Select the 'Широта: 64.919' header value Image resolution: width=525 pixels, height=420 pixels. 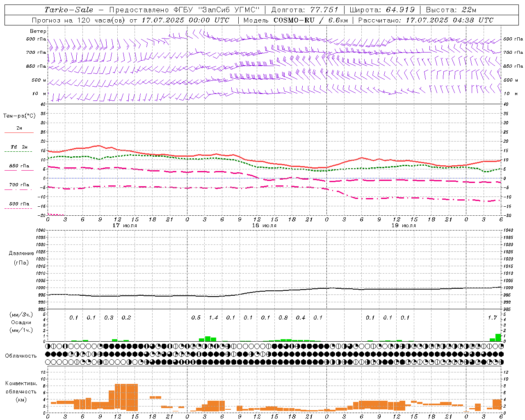pos(382,10)
